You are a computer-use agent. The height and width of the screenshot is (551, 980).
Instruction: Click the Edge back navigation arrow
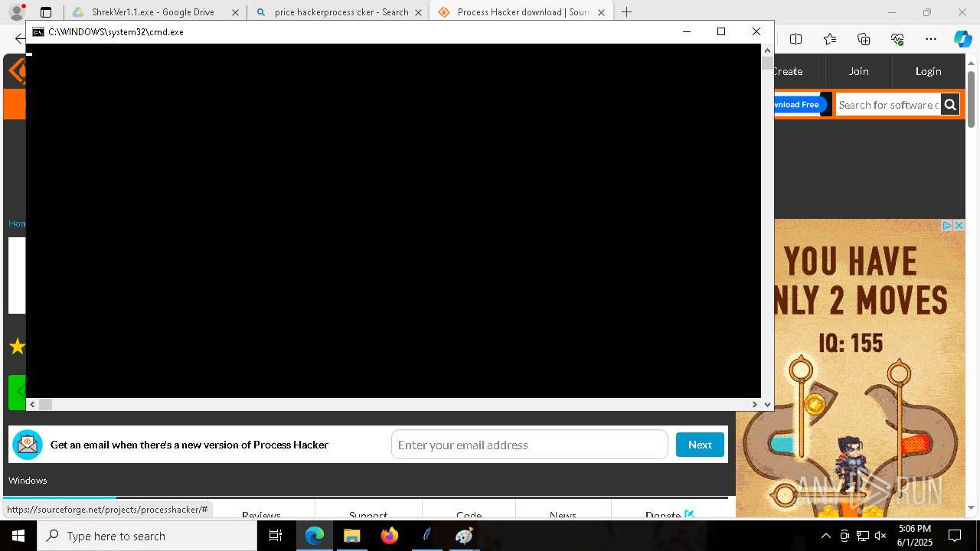(18, 39)
